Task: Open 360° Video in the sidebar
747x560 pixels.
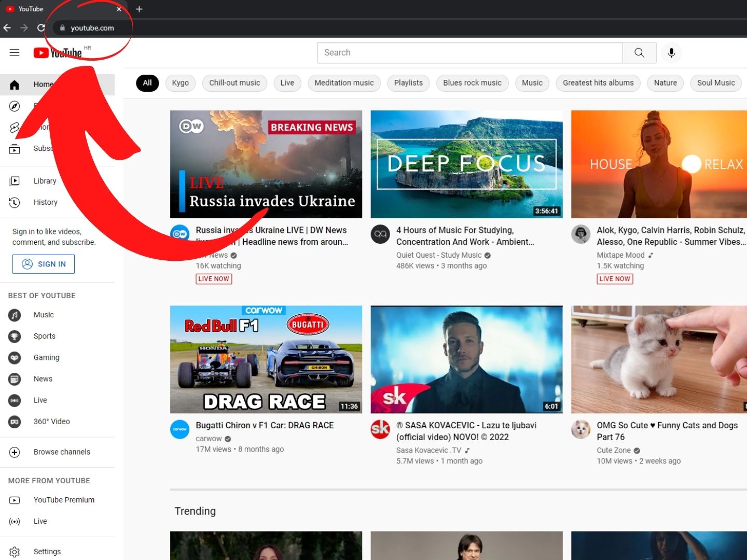Action: tap(57, 421)
